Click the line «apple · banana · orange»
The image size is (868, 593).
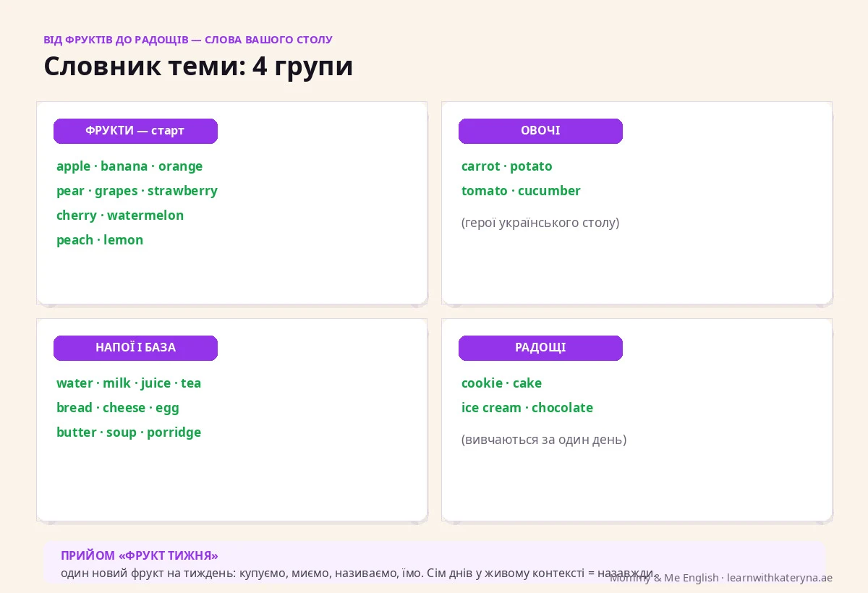click(129, 166)
